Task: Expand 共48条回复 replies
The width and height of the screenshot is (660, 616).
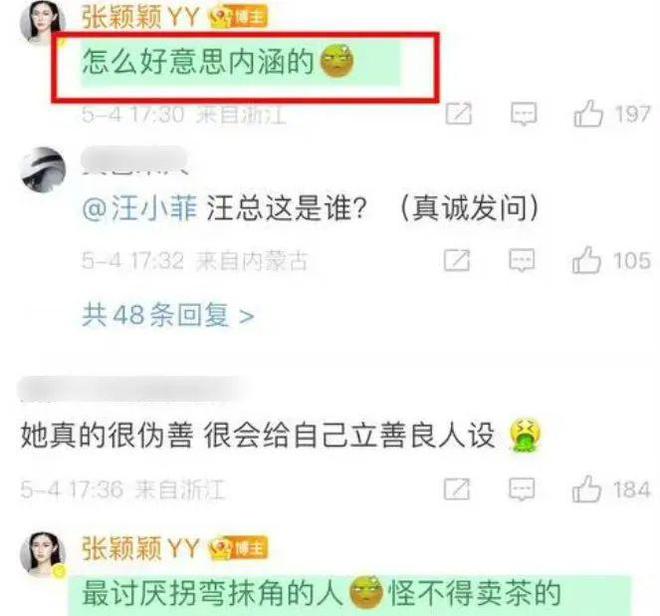Action: tap(168, 315)
